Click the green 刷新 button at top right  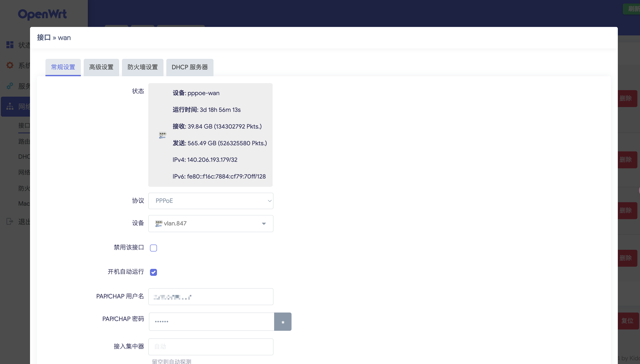click(632, 9)
